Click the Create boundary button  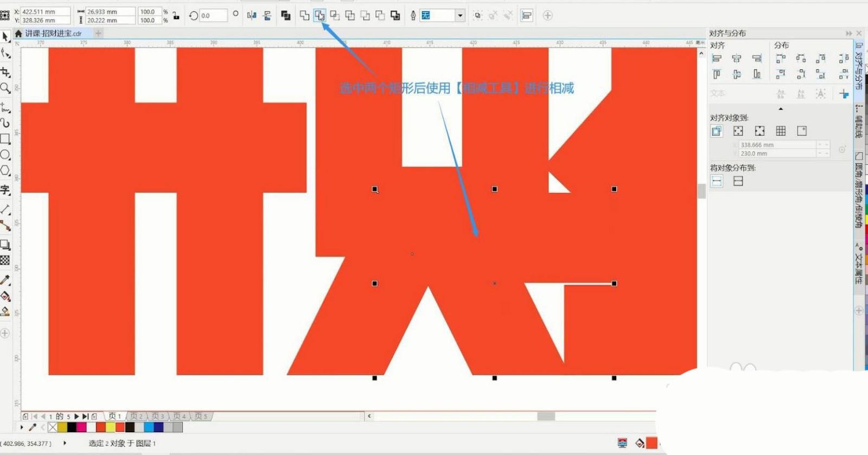[395, 15]
